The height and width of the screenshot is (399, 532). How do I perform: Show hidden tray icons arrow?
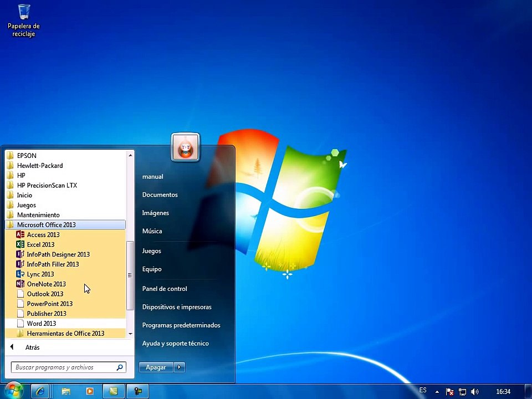(x=437, y=392)
